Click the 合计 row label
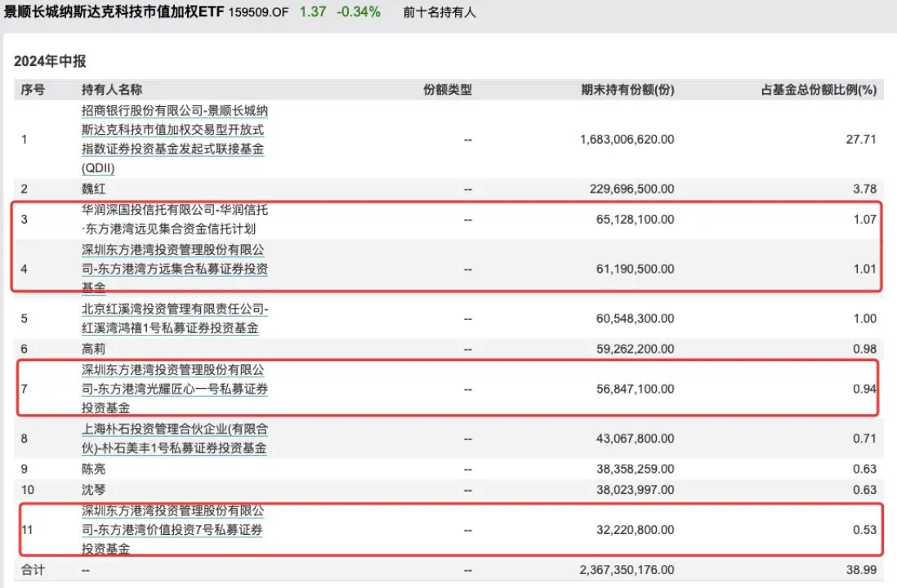This screenshot has height=588, width=897. [x=33, y=570]
